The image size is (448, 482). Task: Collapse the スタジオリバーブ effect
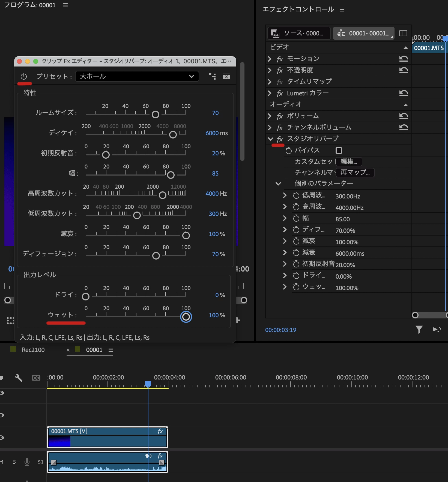pos(270,139)
